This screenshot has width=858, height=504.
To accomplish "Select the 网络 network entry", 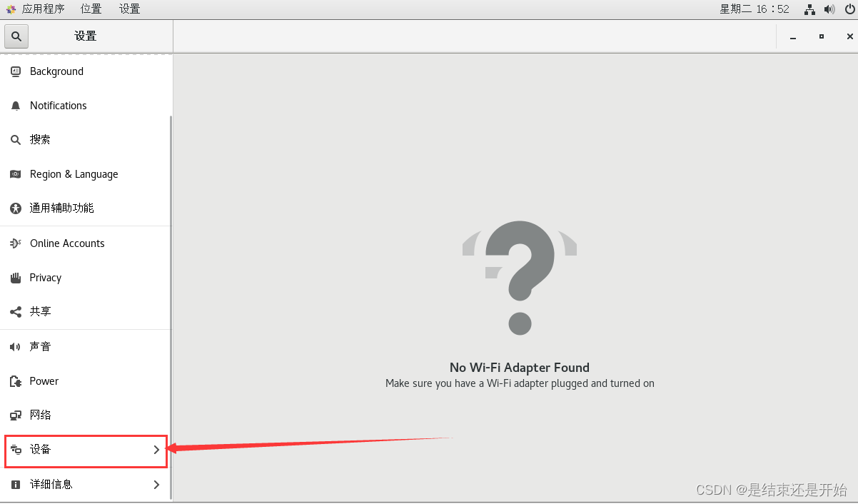I will point(86,415).
